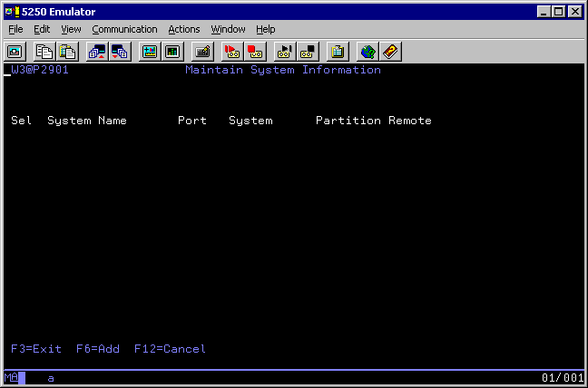588x388 pixels.
Task: Open the Edit menu
Action: pos(42,29)
